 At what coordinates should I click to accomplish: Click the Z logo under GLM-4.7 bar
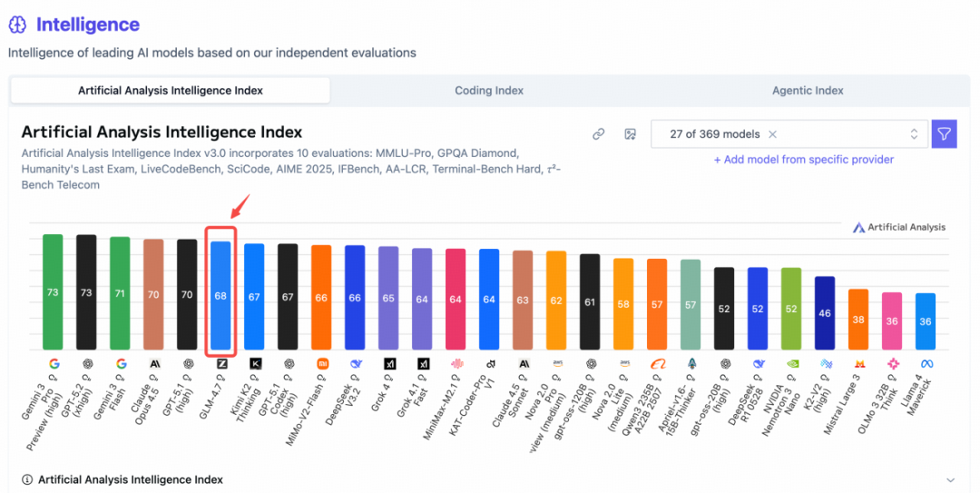[x=221, y=363]
